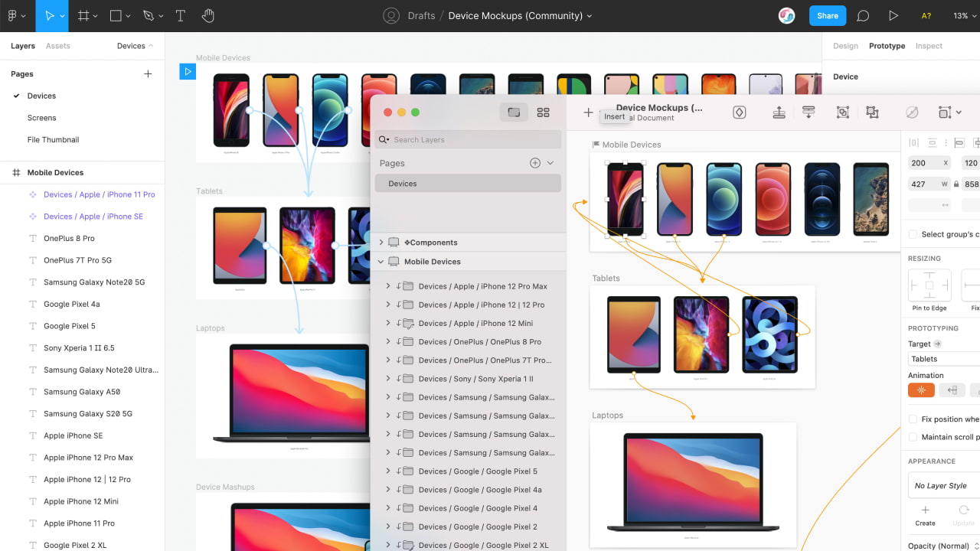Viewport: 980px width, 551px height.
Task: Select the Screens page in Figma
Action: 42,118
